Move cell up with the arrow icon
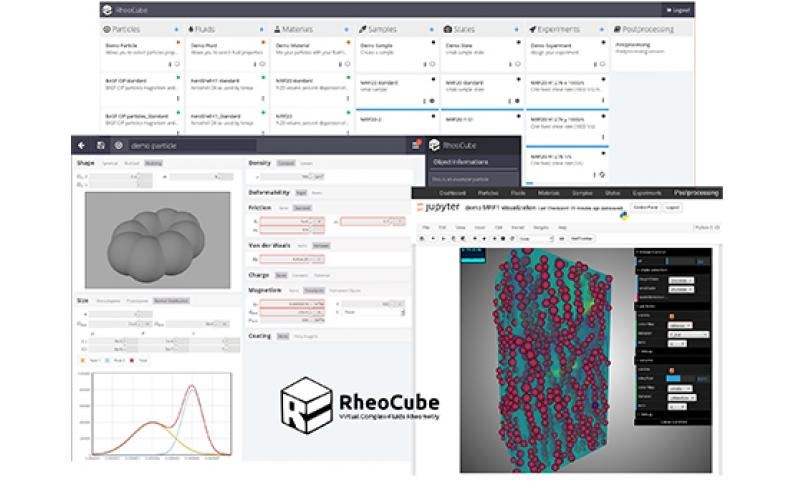 [x=474, y=238]
